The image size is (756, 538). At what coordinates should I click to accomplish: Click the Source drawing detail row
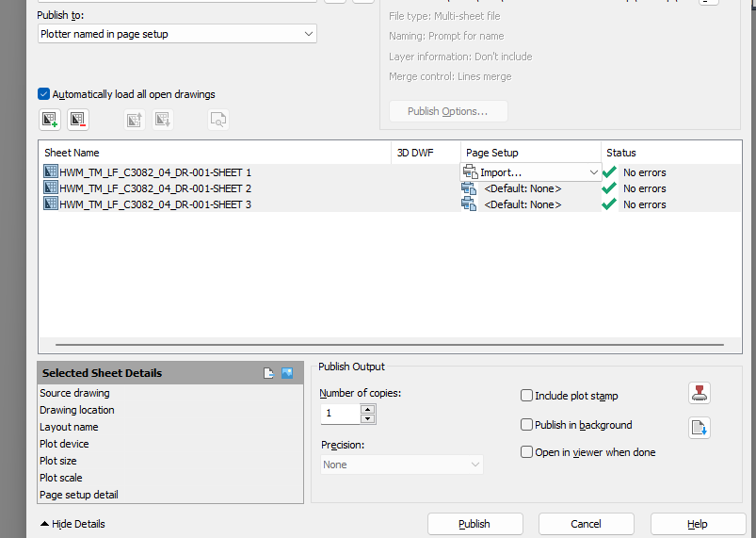[170, 393]
